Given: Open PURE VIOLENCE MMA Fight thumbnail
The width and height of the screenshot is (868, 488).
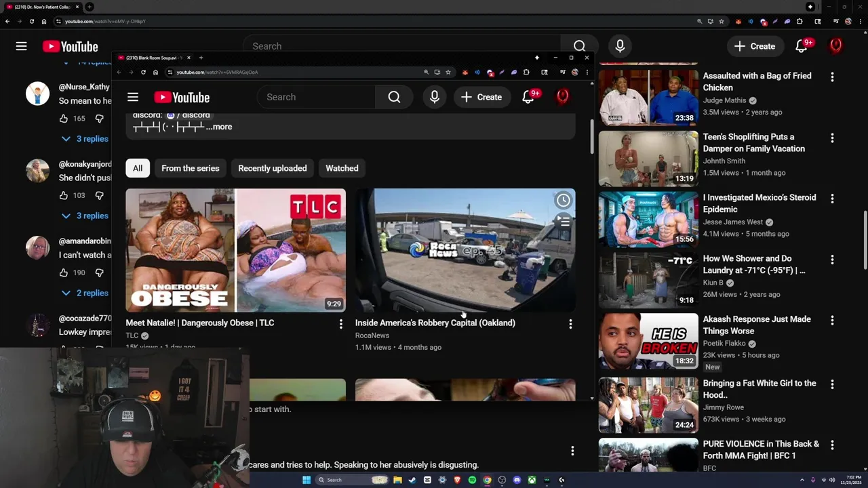Looking at the screenshot, I should coord(648,455).
